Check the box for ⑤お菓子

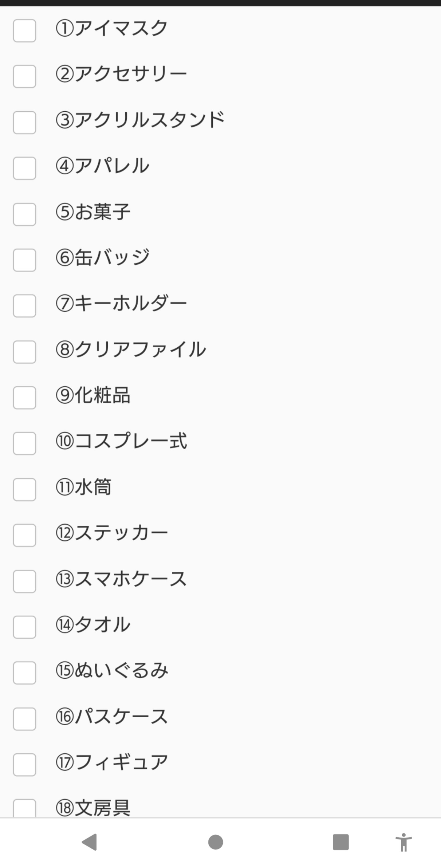tap(25, 214)
